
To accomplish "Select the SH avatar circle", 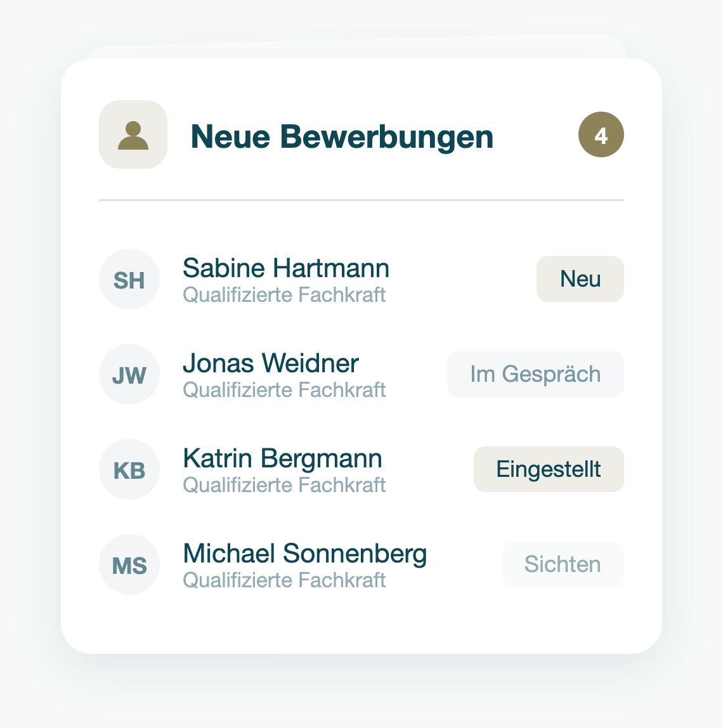I will [x=129, y=279].
